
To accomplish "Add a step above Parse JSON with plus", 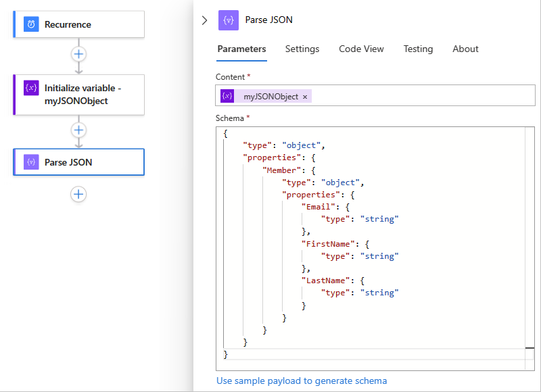I will [x=79, y=130].
